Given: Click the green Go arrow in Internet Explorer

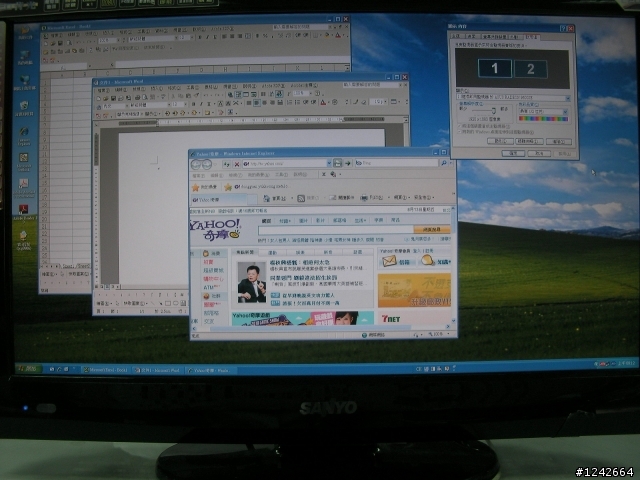Looking at the screenshot, I should click(348, 163).
